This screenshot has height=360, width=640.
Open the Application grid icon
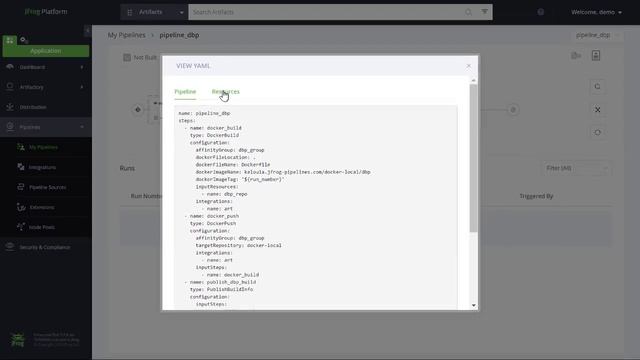click(10, 40)
